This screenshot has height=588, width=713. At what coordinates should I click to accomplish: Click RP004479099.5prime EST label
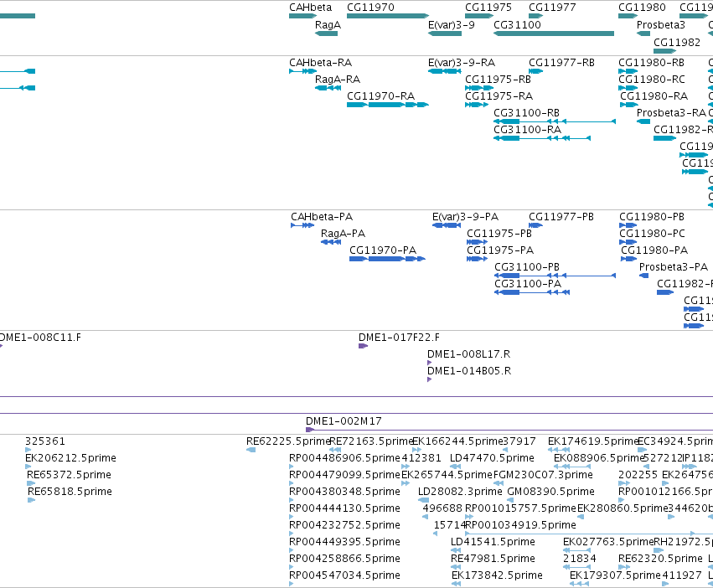pyautogui.click(x=344, y=475)
